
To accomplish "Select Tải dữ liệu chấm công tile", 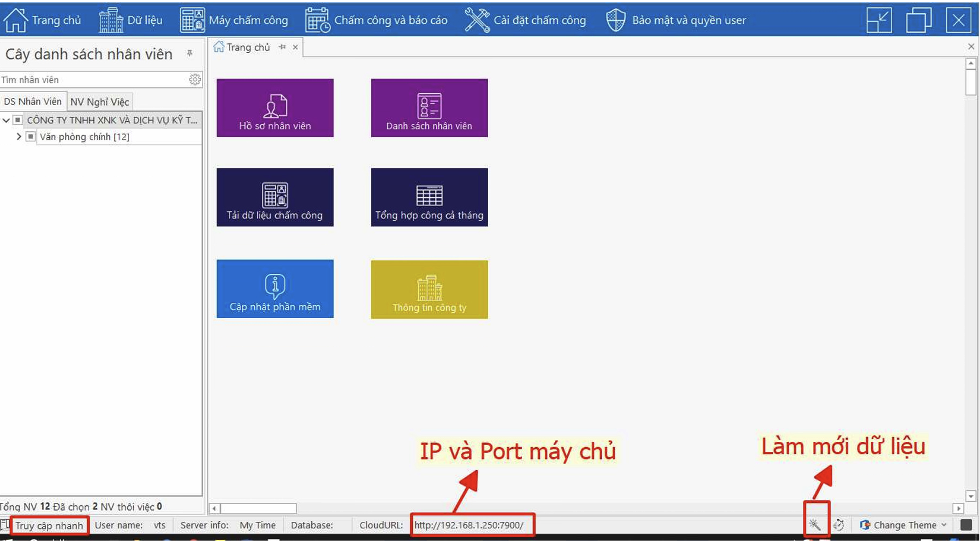I will (274, 197).
